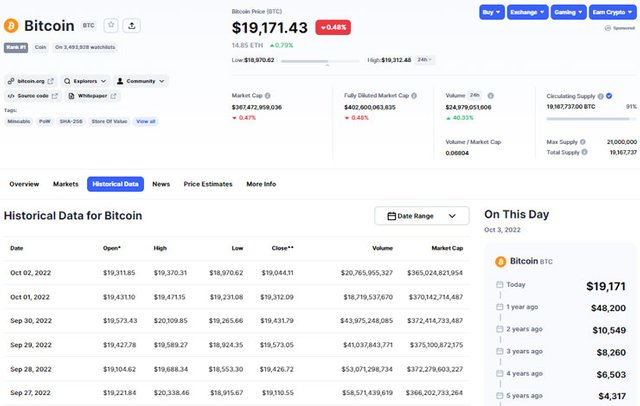Click the On 3,493,928 watchlists label

pyautogui.click(x=85, y=47)
